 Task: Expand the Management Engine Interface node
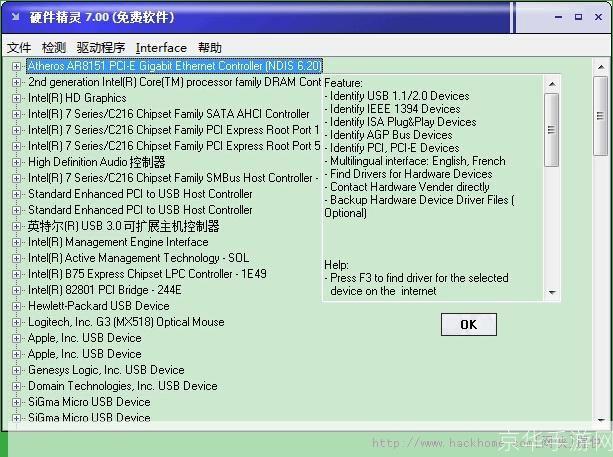[16, 242]
